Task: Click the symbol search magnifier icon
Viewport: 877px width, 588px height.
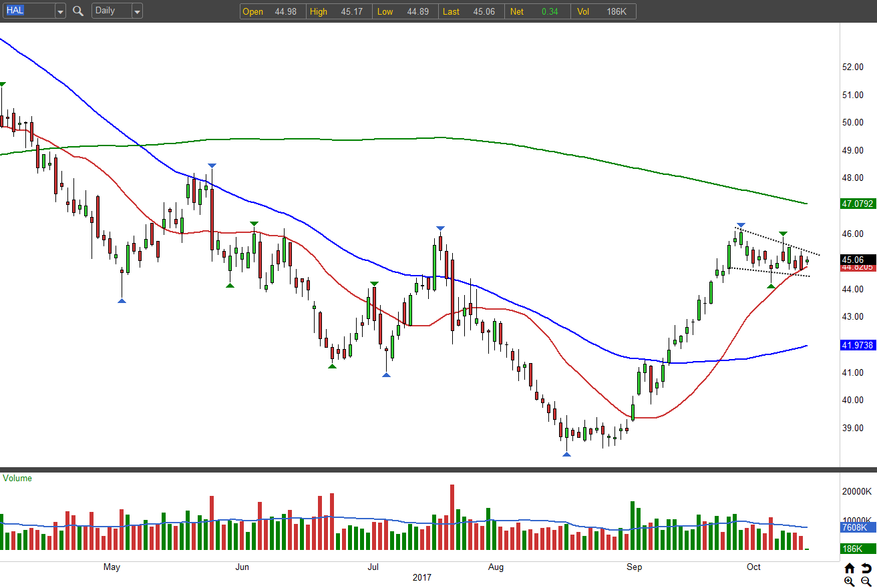Action: pyautogui.click(x=78, y=11)
